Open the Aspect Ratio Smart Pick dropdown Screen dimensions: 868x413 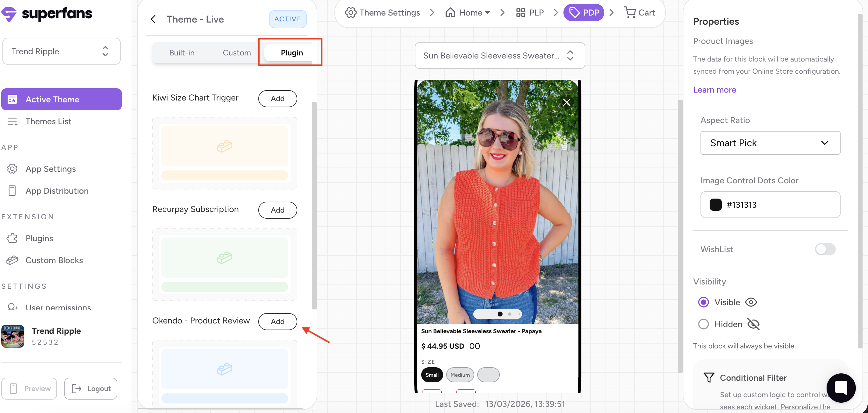(x=770, y=143)
